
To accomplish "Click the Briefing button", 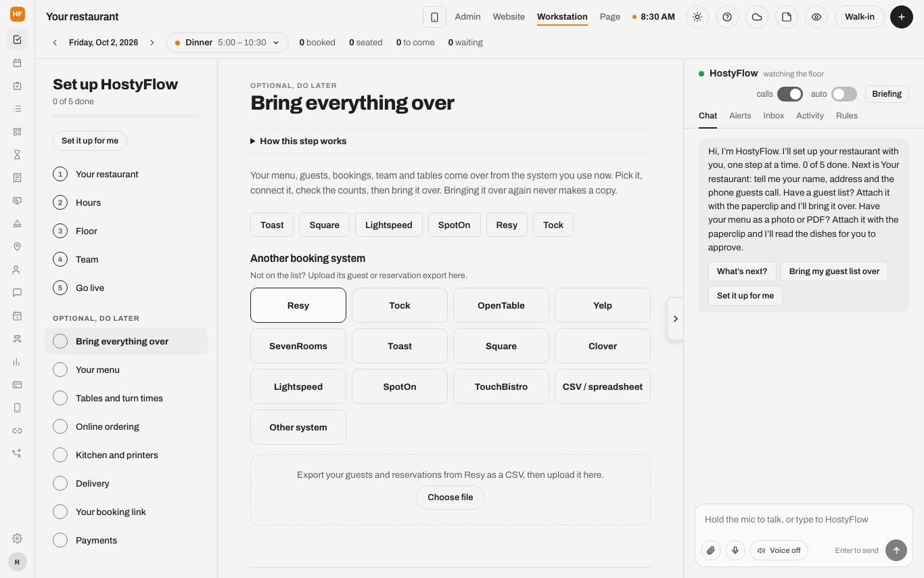I will (887, 94).
